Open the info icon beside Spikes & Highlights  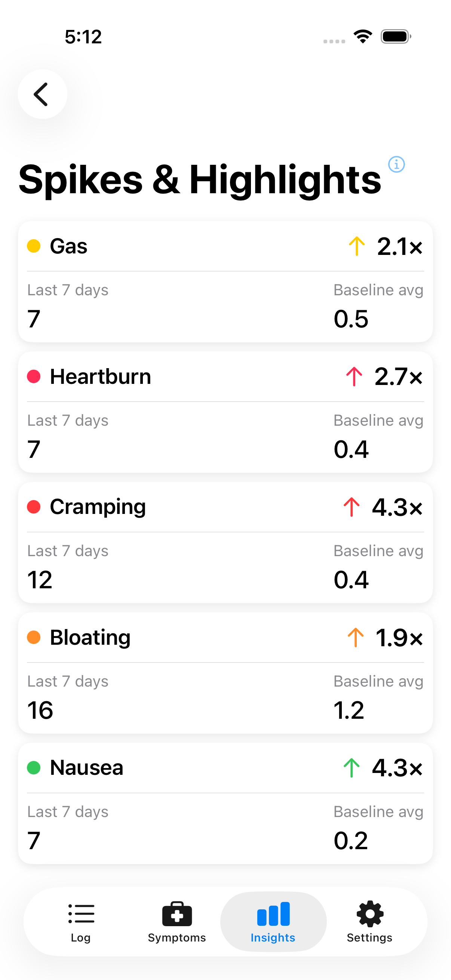396,164
